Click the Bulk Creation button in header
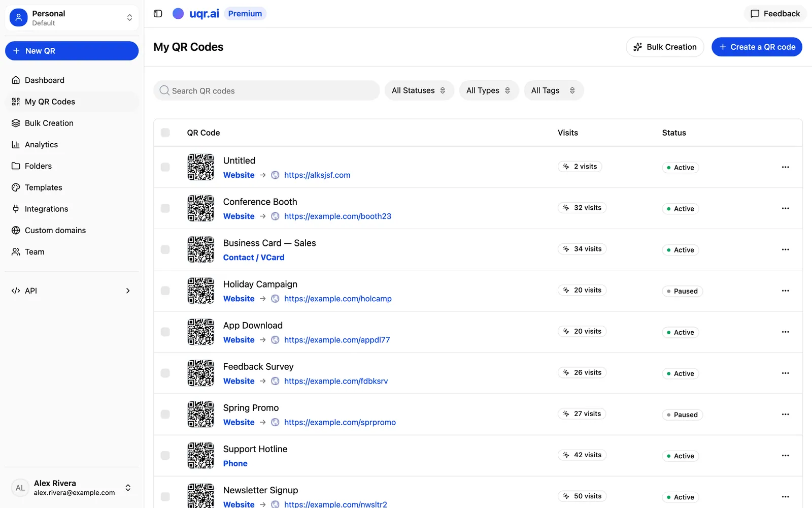The width and height of the screenshot is (812, 508). pos(665,47)
